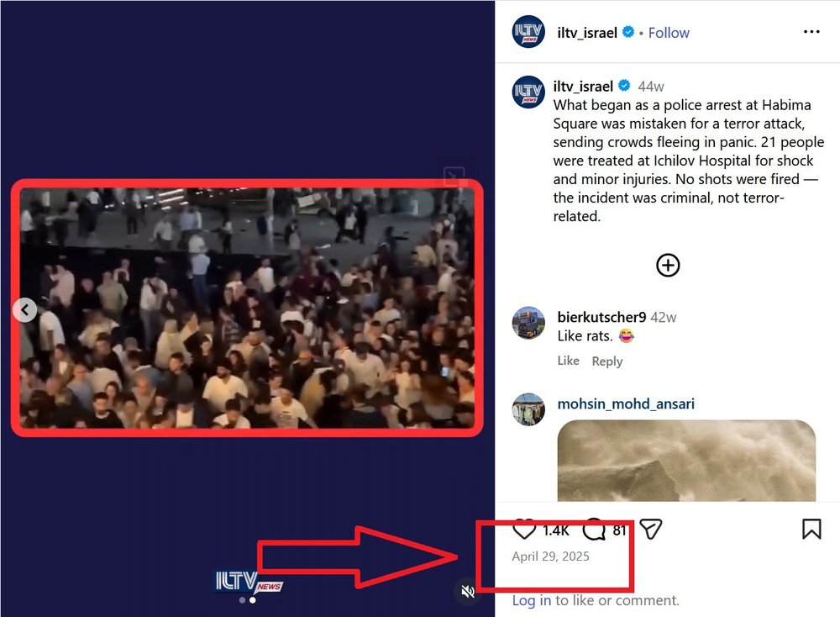The image size is (840, 617).
Task: Load more comments with plus icon
Action: point(668,265)
